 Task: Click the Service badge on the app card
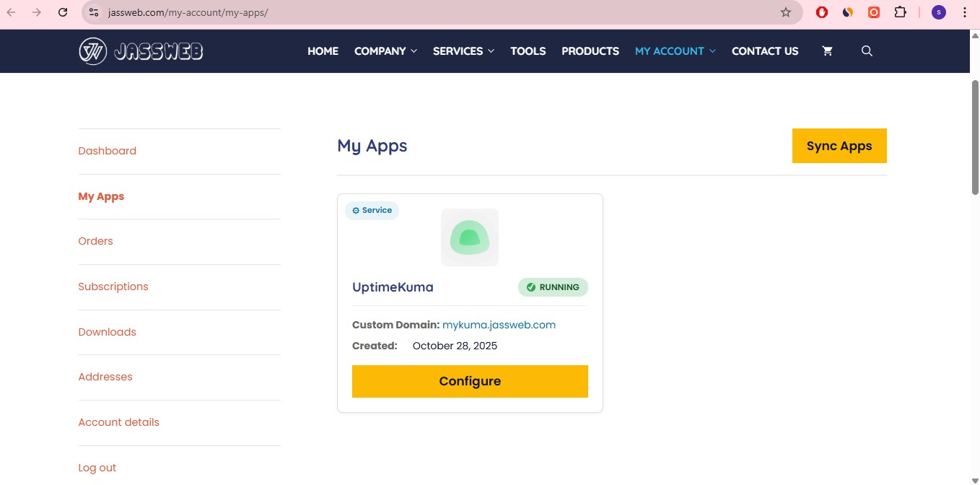pyautogui.click(x=372, y=210)
